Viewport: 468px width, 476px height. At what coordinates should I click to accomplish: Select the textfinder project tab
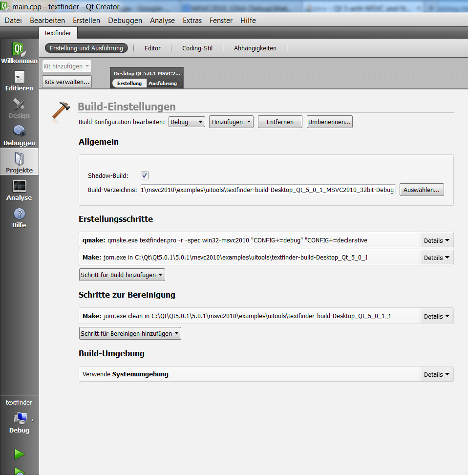58,33
